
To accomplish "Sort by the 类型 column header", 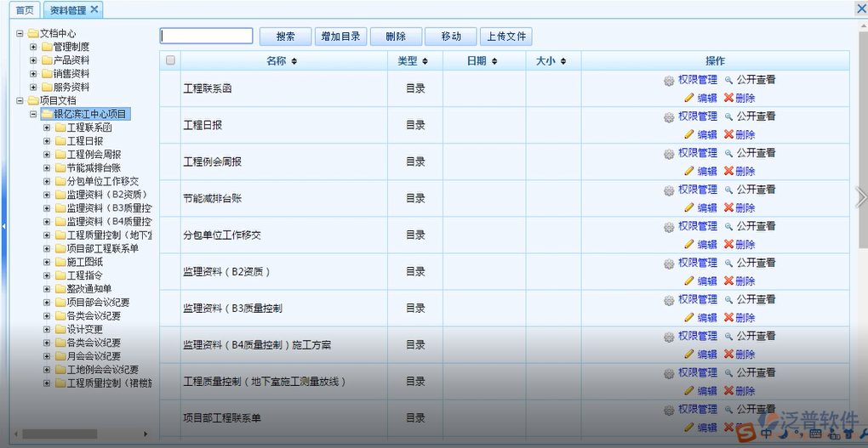I will coord(413,61).
